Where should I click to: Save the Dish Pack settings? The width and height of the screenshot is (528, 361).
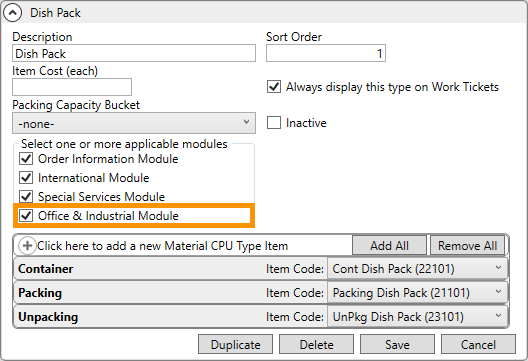click(x=397, y=344)
